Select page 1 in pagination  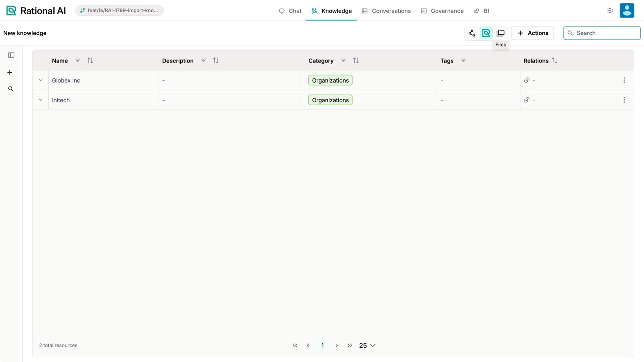point(322,345)
